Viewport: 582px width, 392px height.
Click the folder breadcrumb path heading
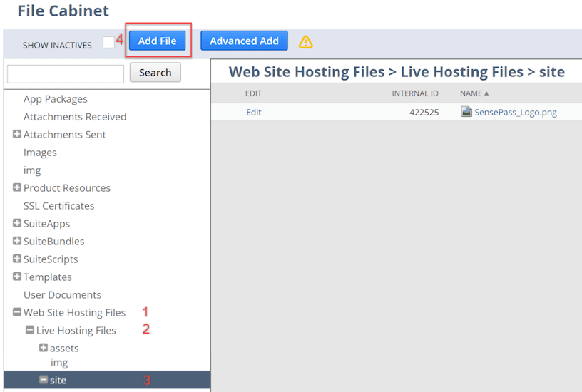pyautogui.click(x=397, y=71)
